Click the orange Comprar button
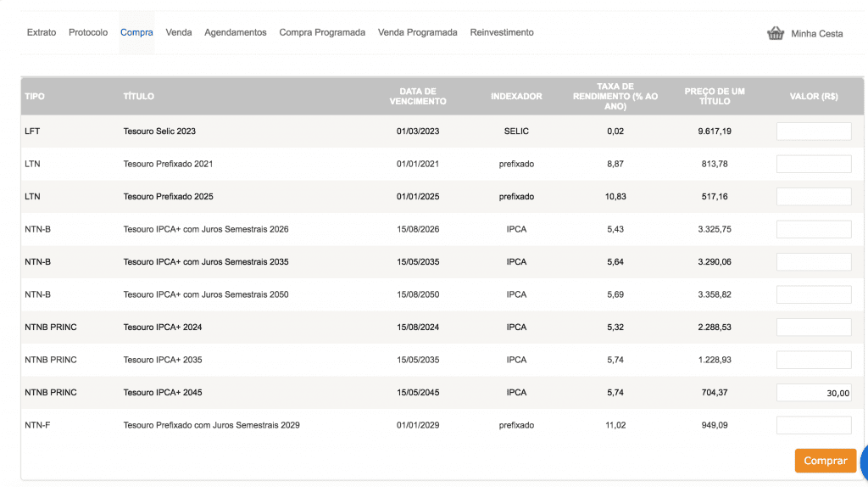Screen dimensions: 868x487 tap(826, 461)
